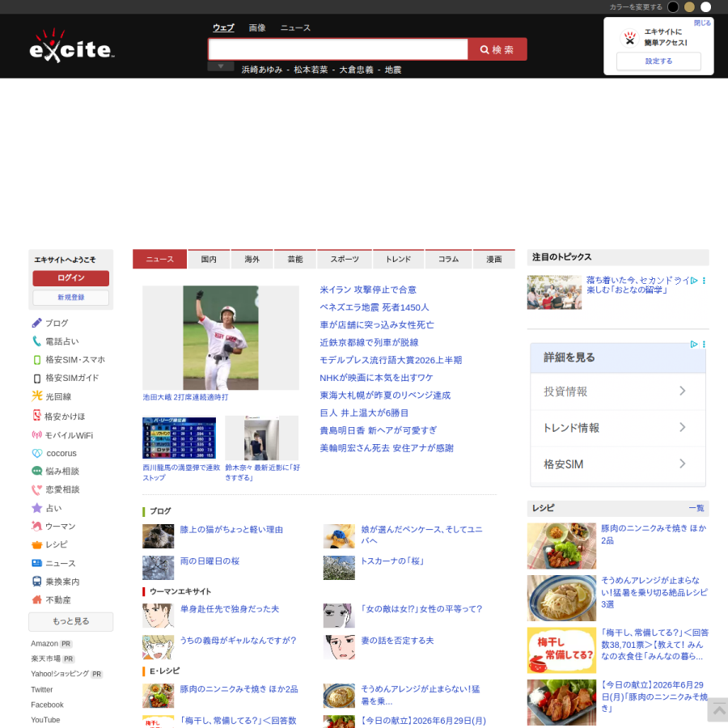Open ad options dots beside セカンドライフ ad
This screenshot has height=728, width=728.
point(704,281)
